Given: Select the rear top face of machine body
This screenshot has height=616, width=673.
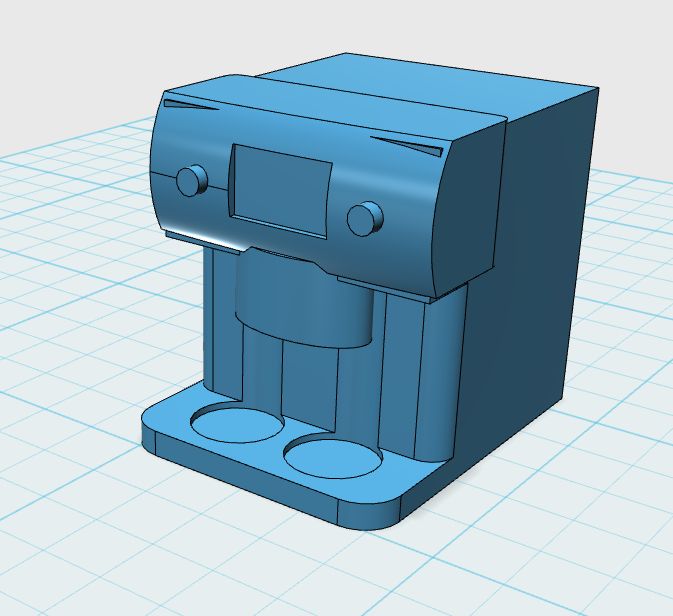Looking at the screenshot, I should tap(429, 86).
